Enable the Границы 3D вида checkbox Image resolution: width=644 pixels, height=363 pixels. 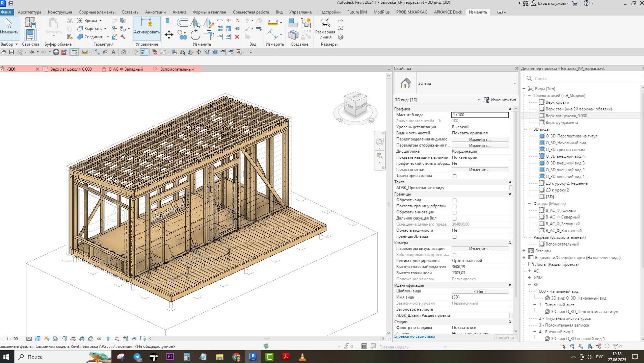pyautogui.click(x=455, y=237)
